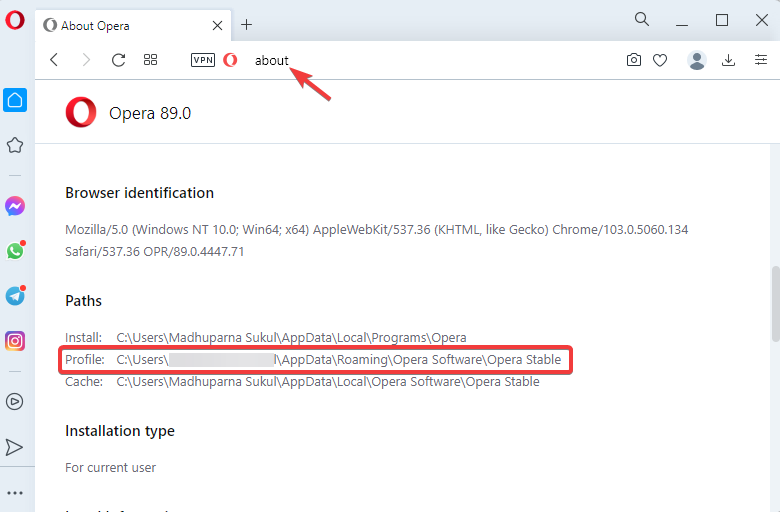The image size is (780, 512).
Task: Toggle the VPN badge in address bar
Action: click(x=203, y=60)
